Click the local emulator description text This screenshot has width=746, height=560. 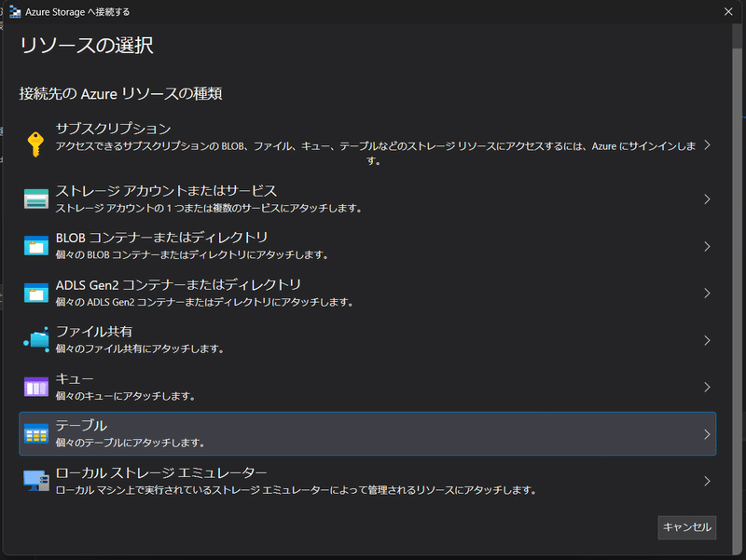(x=297, y=489)
